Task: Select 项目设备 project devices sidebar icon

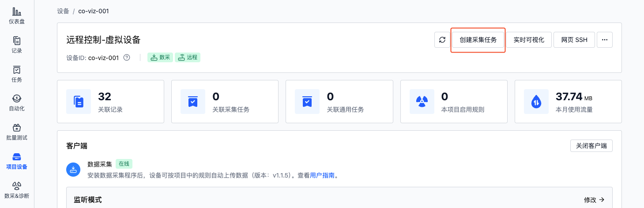Action: click(17, 161)
